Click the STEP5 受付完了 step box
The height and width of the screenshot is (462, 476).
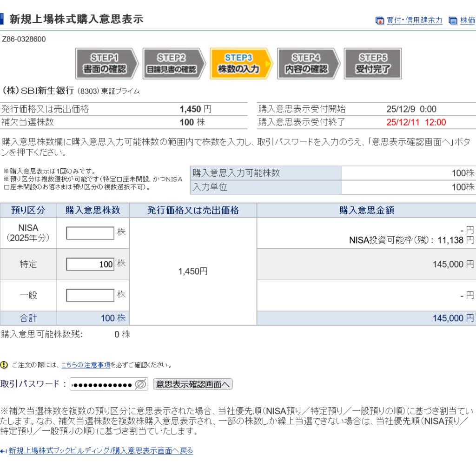(372, 64)
